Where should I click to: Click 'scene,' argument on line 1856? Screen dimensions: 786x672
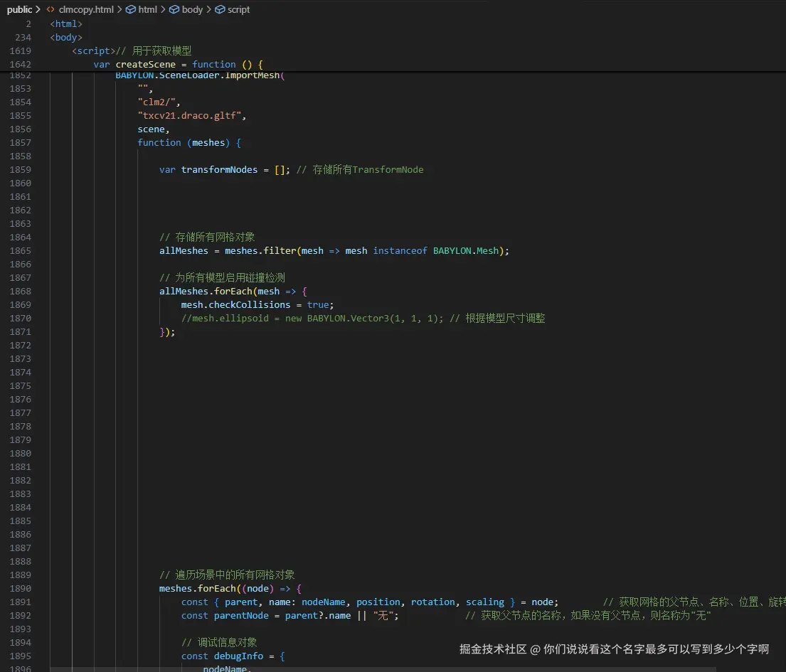pyautogui.click(x=154, y=129)
